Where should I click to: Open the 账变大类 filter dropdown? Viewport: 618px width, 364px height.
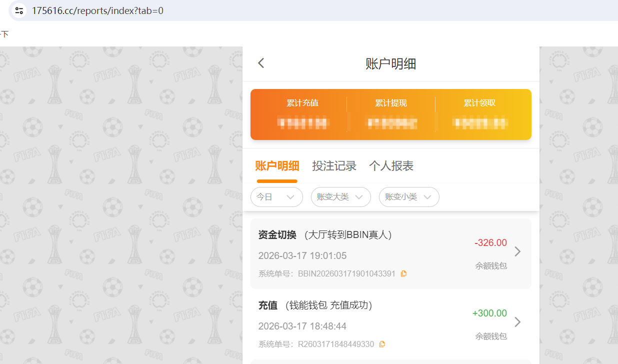(x=340, y=197)
